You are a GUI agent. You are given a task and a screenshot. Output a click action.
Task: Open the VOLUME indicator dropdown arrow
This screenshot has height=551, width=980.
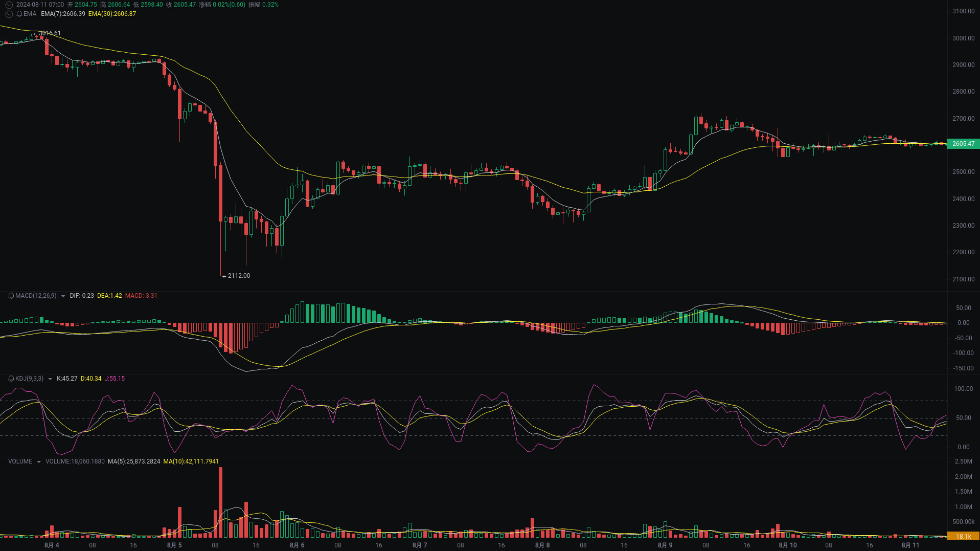tap(39, 462)
